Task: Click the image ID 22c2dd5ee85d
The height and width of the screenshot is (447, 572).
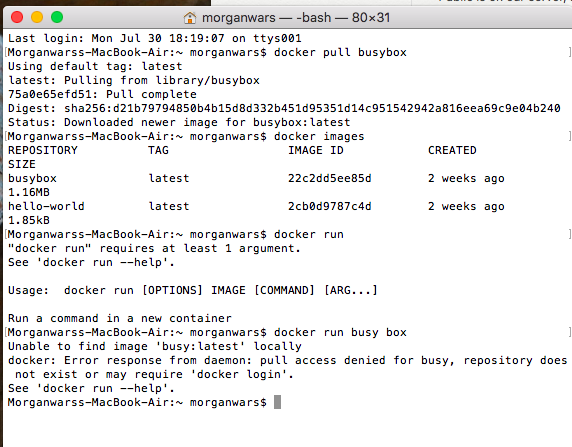Action: [x=329, y=178]
